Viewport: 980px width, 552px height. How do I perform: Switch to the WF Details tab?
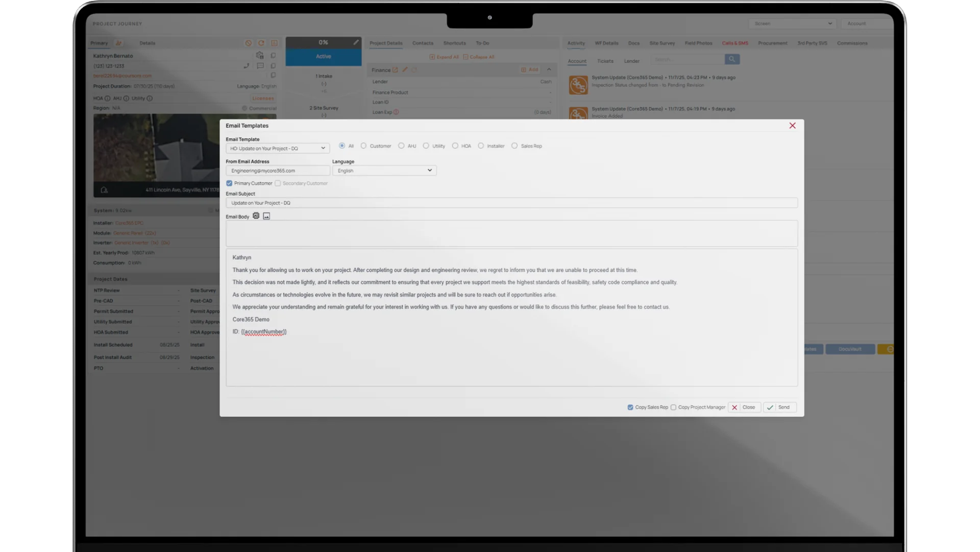[x=606, y=43]
